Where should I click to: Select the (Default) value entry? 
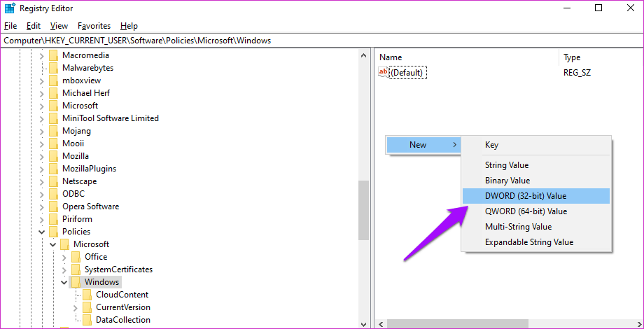pyautogui.click(x=407, y=73)
